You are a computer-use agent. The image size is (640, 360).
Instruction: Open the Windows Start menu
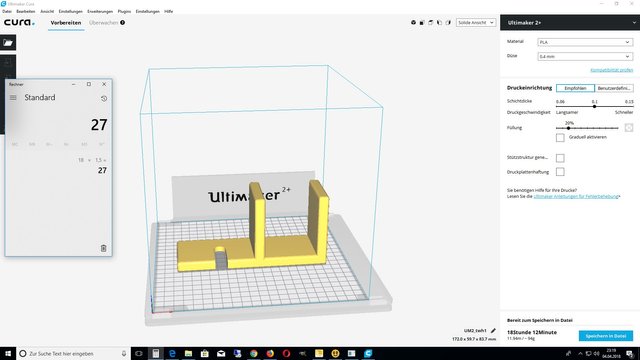[x=8, y=353]
